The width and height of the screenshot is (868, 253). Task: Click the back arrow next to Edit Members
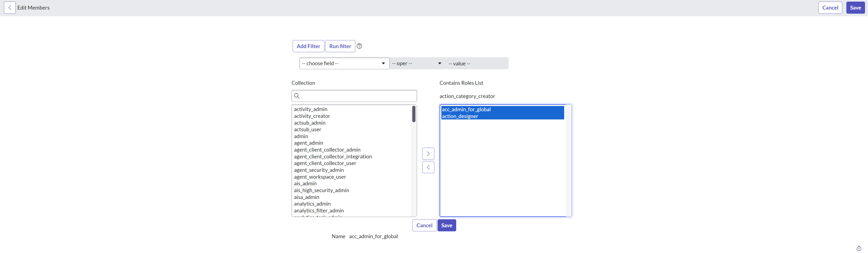pos(9,8)
